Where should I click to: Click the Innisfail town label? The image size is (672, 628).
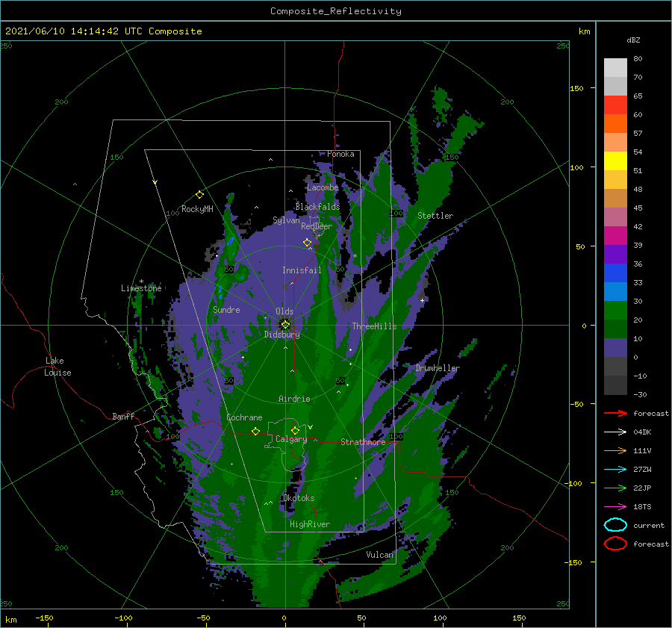(x=302, y=270)
